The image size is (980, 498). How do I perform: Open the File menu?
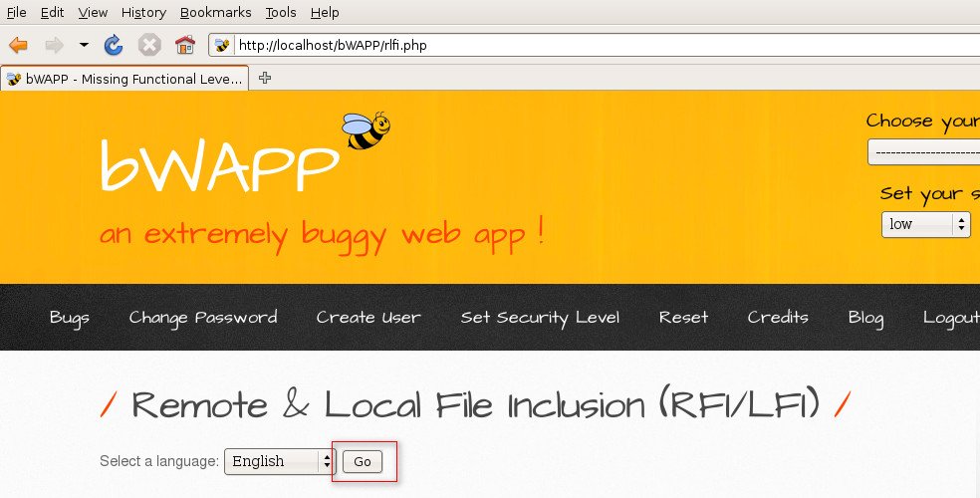[x=16, y=13]
